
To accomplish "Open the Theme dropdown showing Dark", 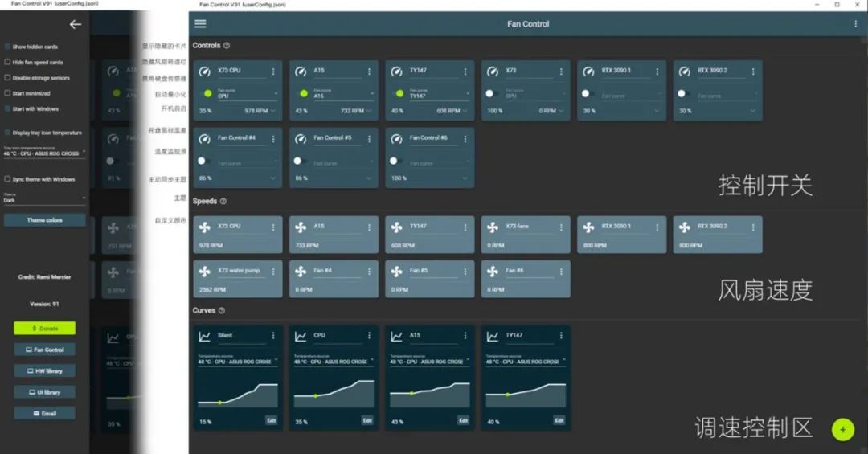I will 44,198.
